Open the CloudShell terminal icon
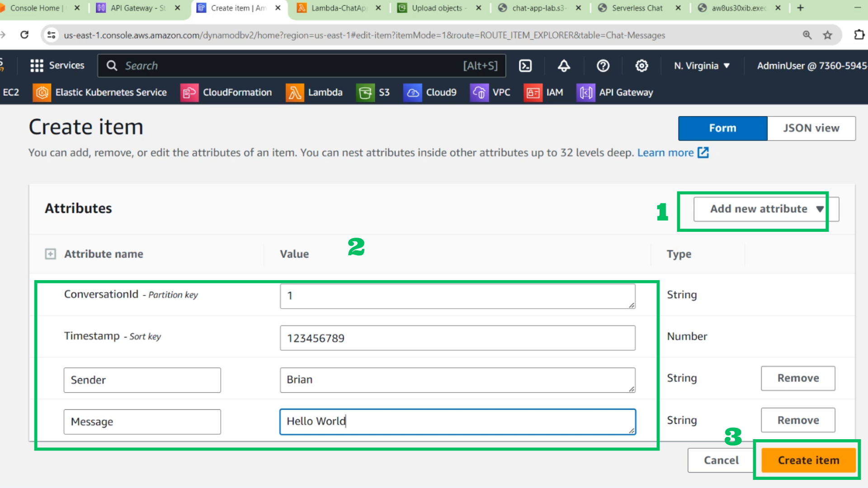The height and width of the screenshot is (488, 868). click(x=525, y=66)
